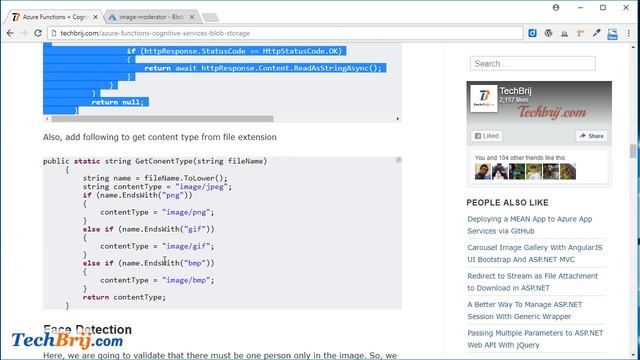
Task: Click the Liked button on Facebook widget
Action: 487,136
